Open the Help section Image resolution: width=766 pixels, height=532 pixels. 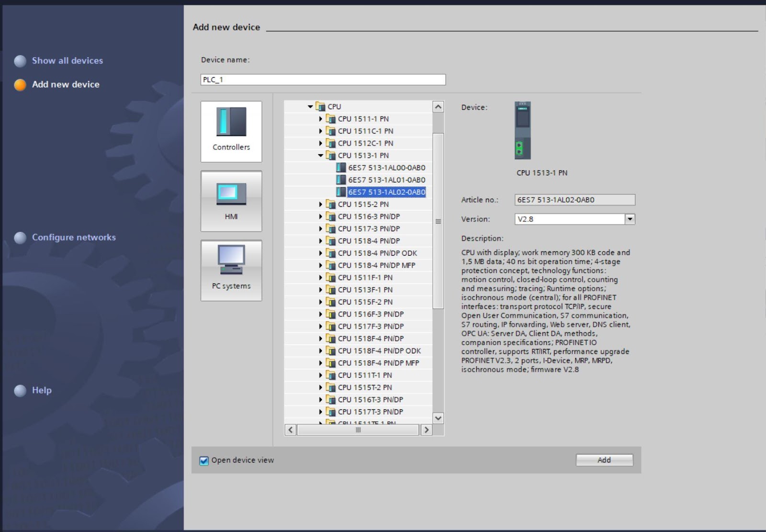tap(42, 390)
